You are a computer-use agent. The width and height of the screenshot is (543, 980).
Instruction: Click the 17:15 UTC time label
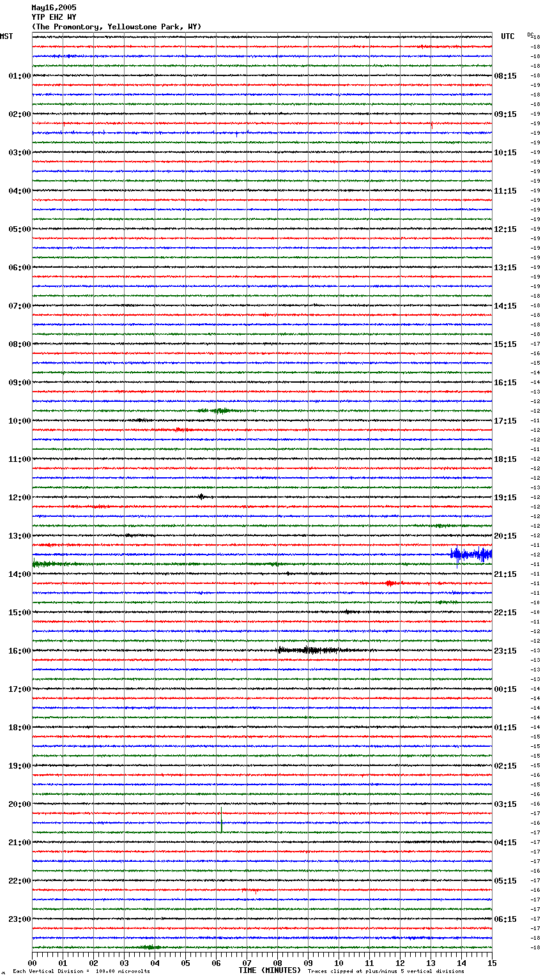pos(505,421)
